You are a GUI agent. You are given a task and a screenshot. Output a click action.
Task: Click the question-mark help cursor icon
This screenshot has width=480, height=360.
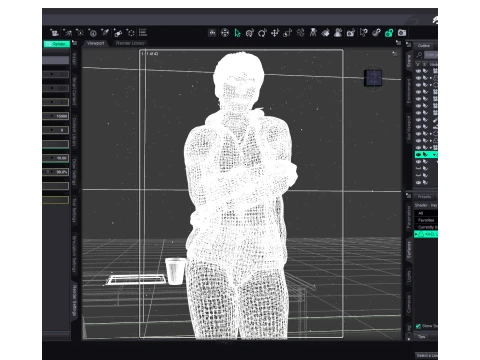[x=364, y=33]
